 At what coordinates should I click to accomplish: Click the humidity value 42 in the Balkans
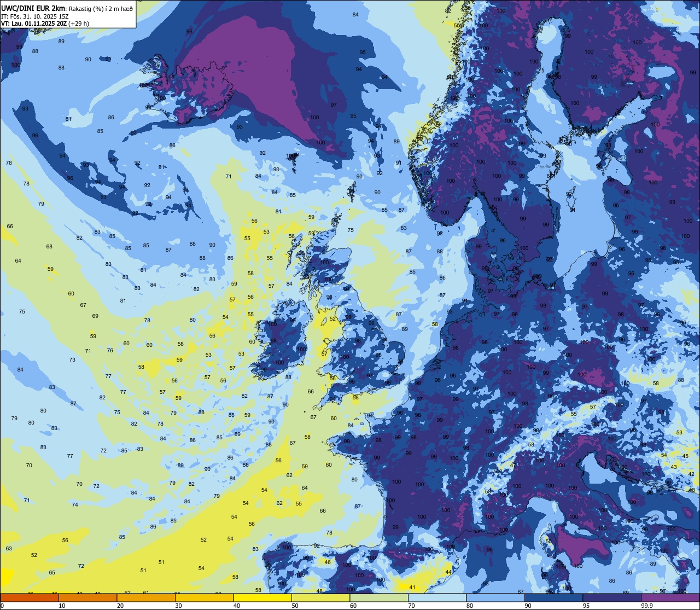tap(691, 474)
